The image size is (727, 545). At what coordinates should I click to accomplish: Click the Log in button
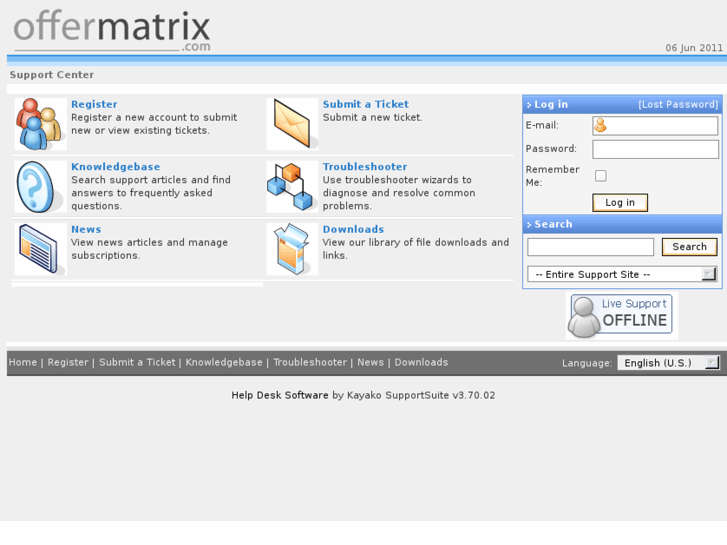[620, 203]
